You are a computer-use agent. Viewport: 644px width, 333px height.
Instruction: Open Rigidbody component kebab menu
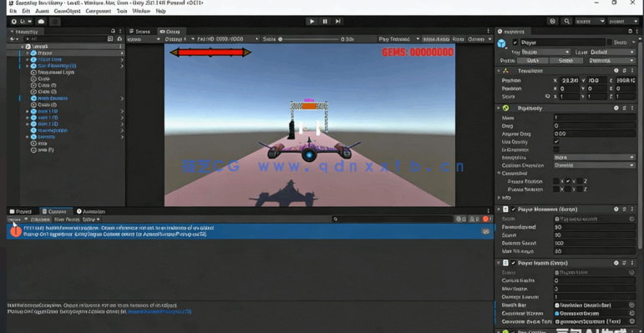631,108
